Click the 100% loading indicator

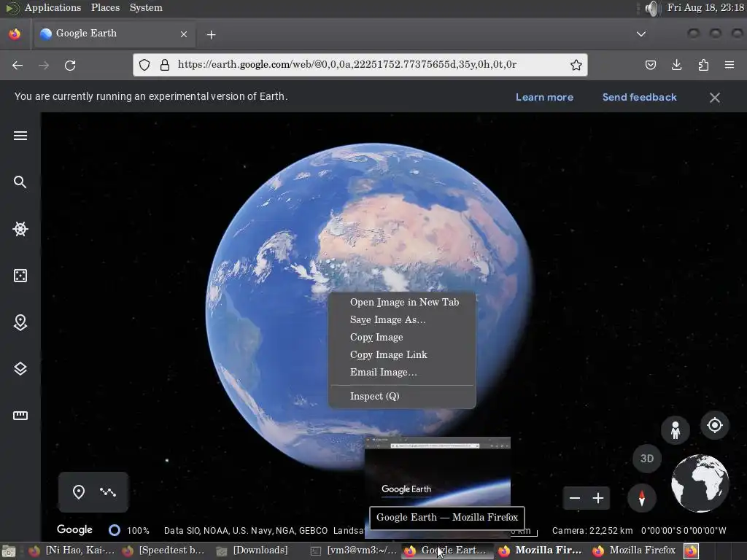[x=129, y=530]
